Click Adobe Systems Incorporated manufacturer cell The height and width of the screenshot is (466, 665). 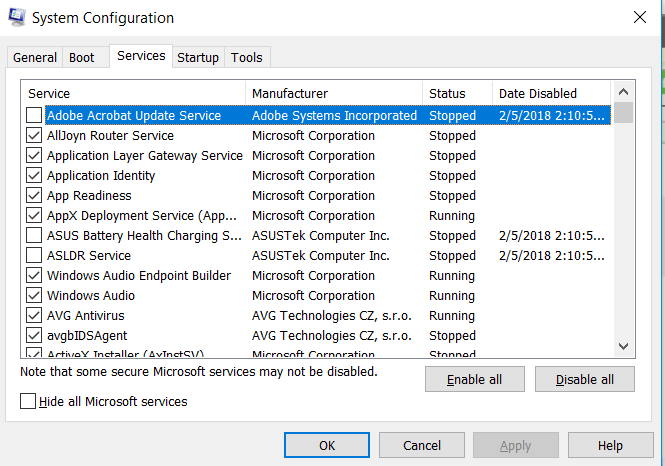click(x=334, y=115)
